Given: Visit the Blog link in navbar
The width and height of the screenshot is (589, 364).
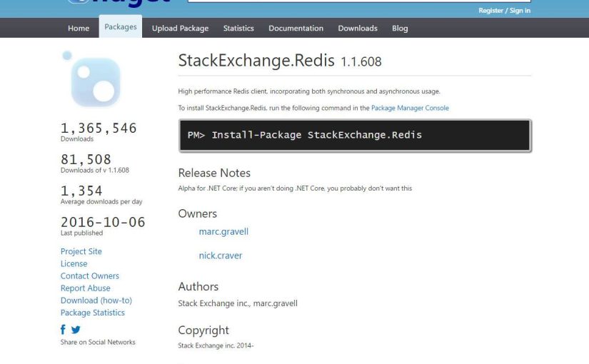Looking at the screenshot, I should pyautogui.click(x=400, y=29).
